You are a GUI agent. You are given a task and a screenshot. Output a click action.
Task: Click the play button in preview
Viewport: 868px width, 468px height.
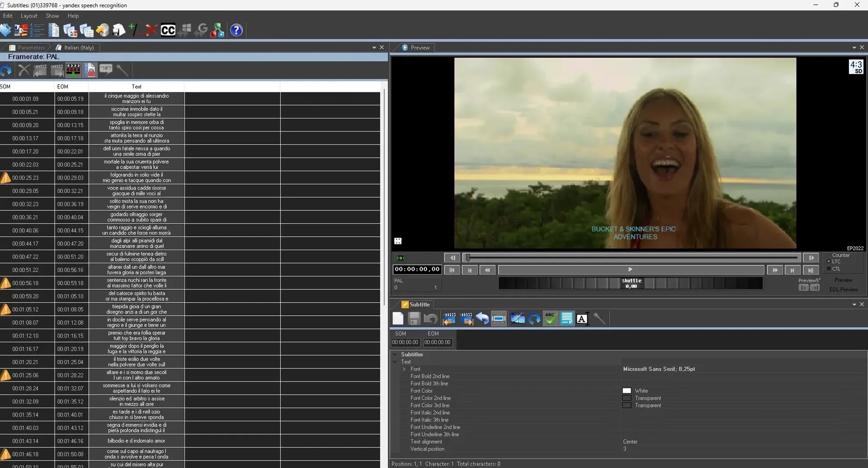pyautogui.click(x=631, y=269)
